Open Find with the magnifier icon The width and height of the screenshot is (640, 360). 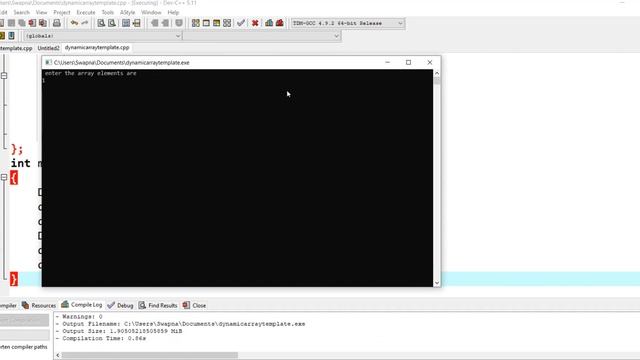pyautogui.click(x=101, y=23)
